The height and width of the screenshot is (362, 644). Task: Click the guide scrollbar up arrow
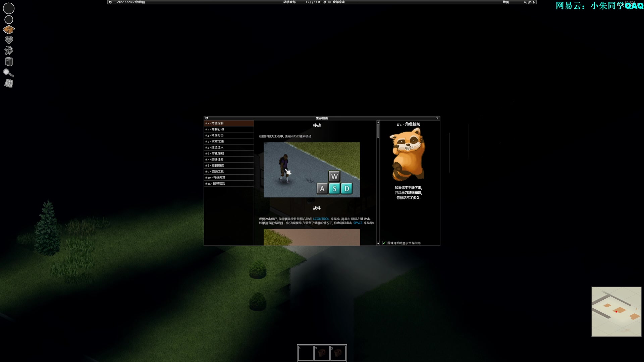pos(378,122)
